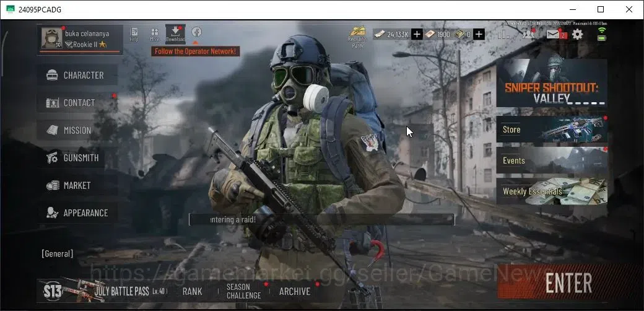644x311 pixels.
Task: Open SEASON CHALLENGE tab
Action: [243, 291]
